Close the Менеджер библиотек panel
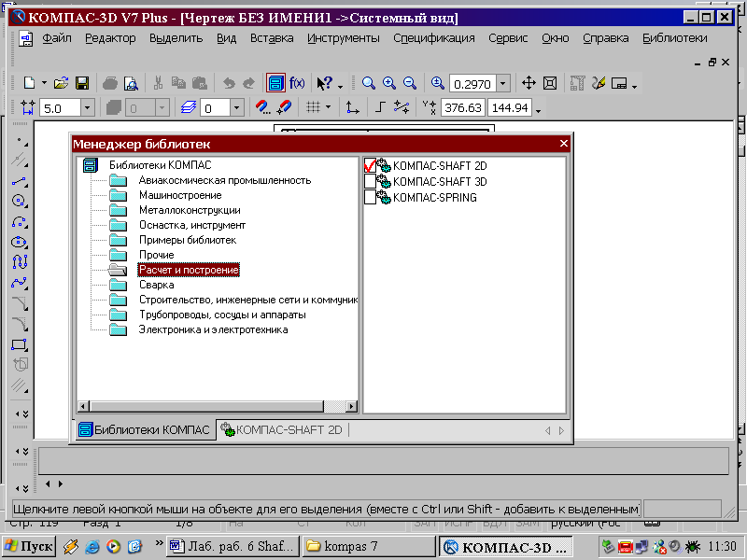Viewport: 747px width, 560px height. pos(564,144)
